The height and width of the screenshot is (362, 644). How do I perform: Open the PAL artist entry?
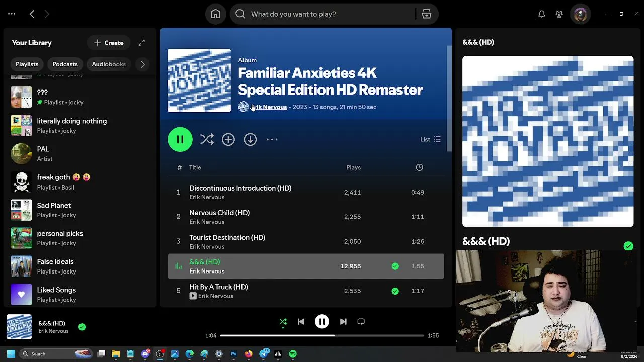80,153
